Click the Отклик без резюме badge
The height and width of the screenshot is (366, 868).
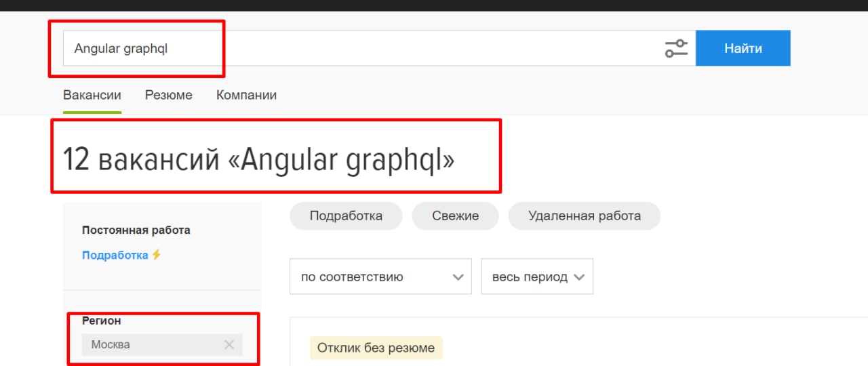tap(376, 348)
